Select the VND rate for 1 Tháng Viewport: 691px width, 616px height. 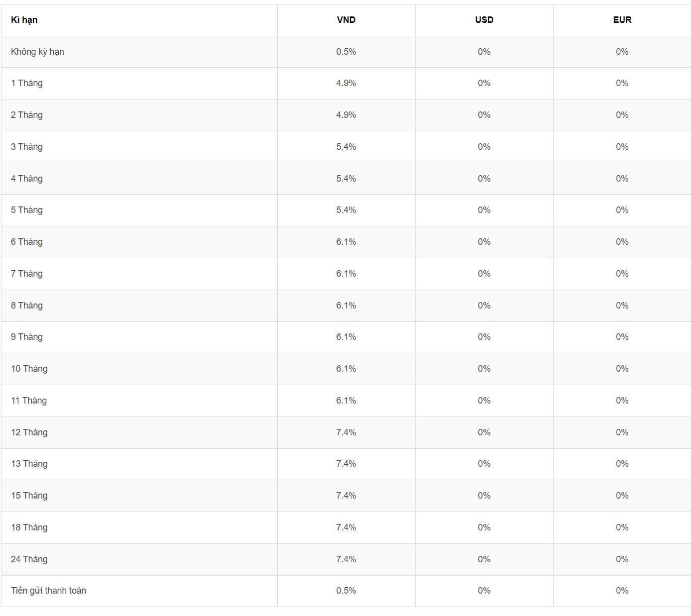346,83
